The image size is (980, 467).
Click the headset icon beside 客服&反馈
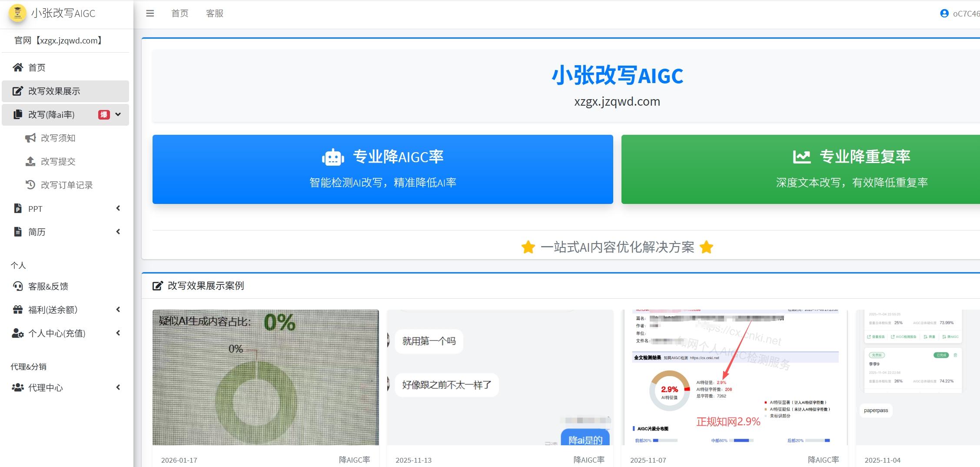click(17, 286)
